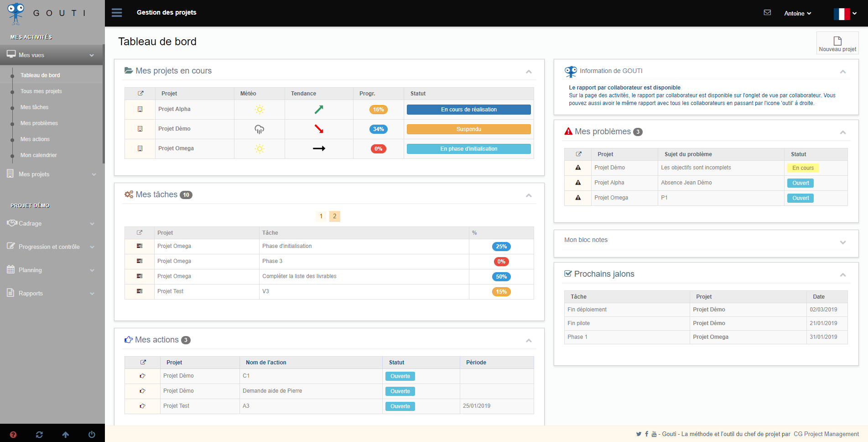Click En phase d'initialisation status bar
The height and width of the screenshot is (442, 868).
[x=469, y=149]
